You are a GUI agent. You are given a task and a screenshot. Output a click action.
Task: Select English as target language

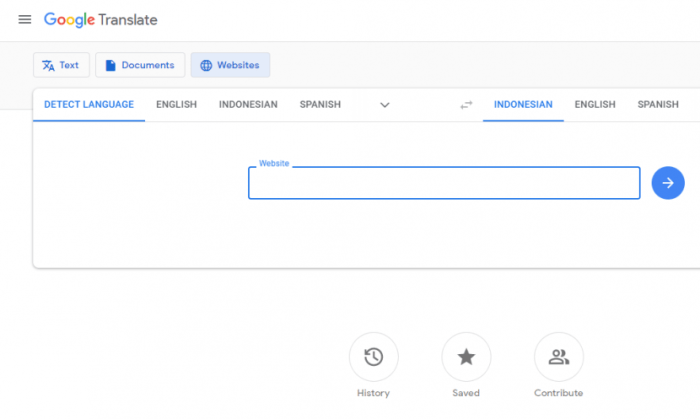[595, 104]
